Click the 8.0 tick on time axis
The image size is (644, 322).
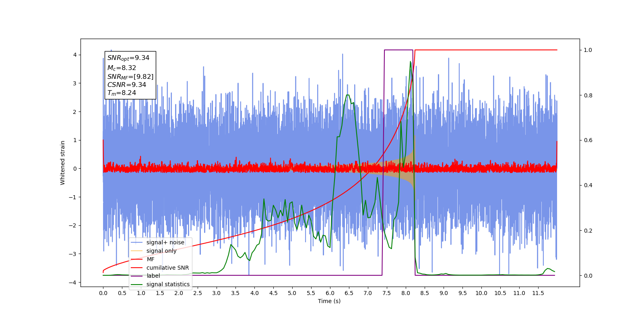click(406, 293)
